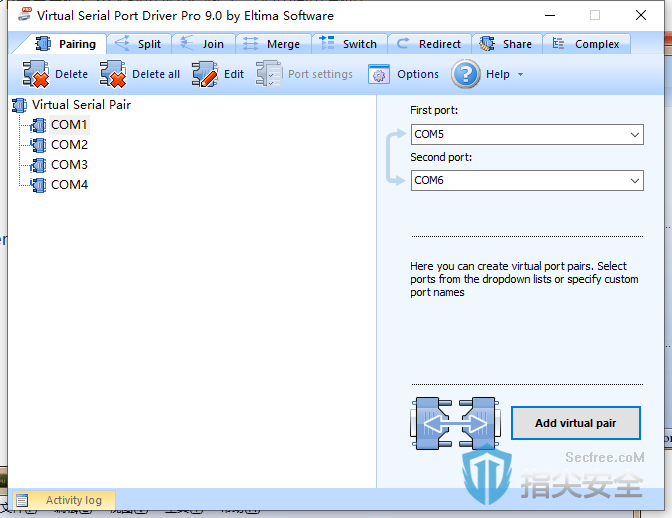Viewport: 672px width, 518px height.
Task: Click the Help label
Action: (498, 74)
